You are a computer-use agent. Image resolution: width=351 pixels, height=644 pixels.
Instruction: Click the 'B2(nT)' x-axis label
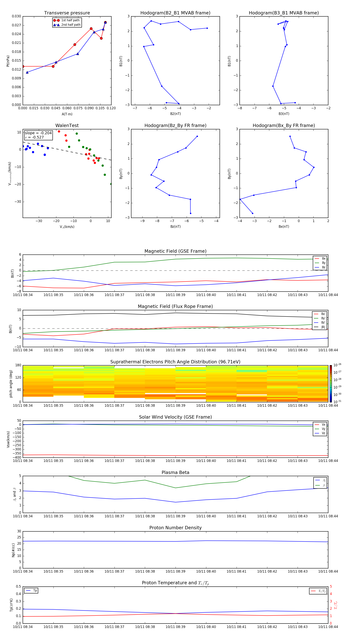pos(175,114)
